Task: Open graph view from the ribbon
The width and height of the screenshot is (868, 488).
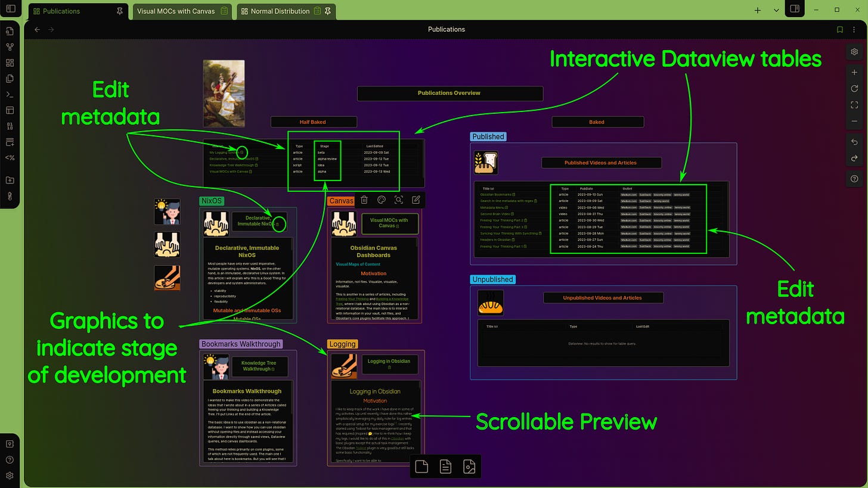Action: [x=10, y=47]
